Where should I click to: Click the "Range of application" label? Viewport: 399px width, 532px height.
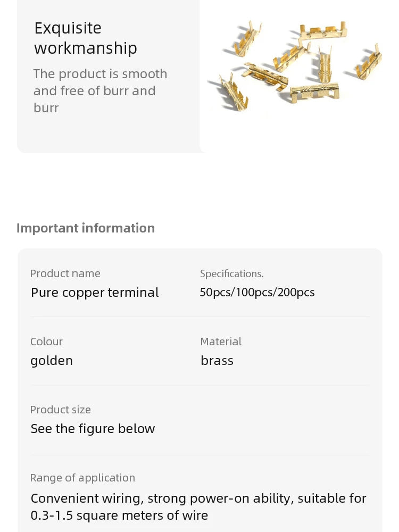[82, 478]
